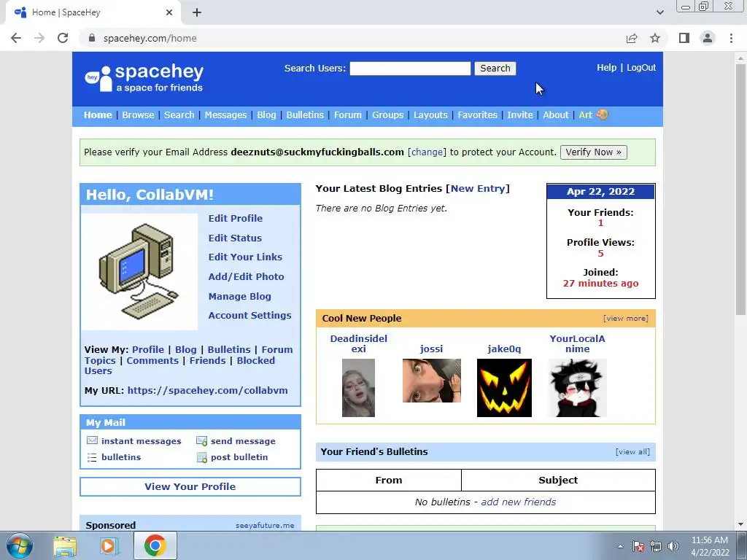Viewport: 747px width, 560px height.
Task: Open Groups in the navigation bar
Action: [388, 114]
